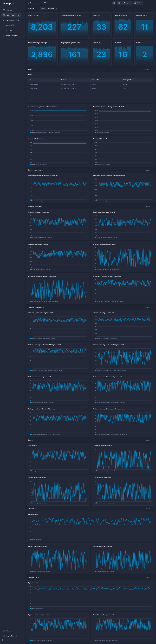
Task: Toggle the Open channels legend series
Action: tap(35, 540)
